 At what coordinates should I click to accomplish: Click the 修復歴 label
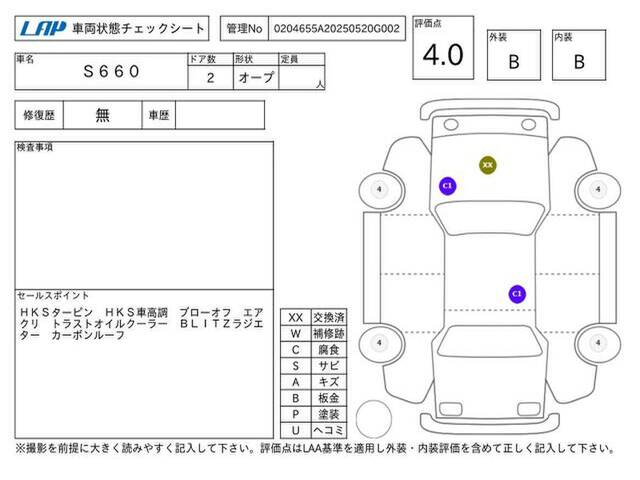point(39,115)
